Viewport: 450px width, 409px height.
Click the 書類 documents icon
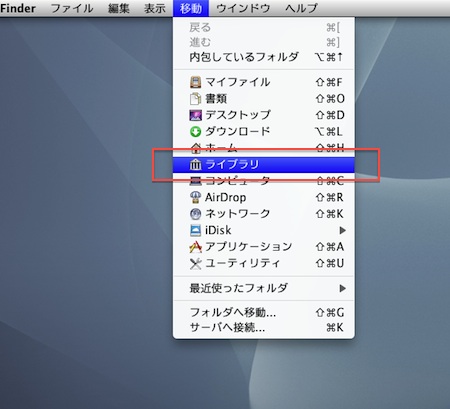pyautogui.click(x=195, y=99)
